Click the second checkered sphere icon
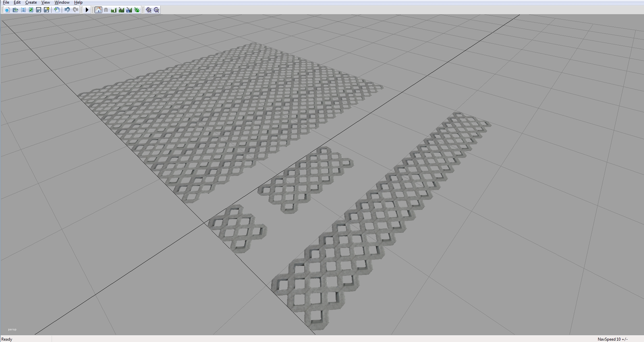The image size is (644, 342). coord(157,10)
